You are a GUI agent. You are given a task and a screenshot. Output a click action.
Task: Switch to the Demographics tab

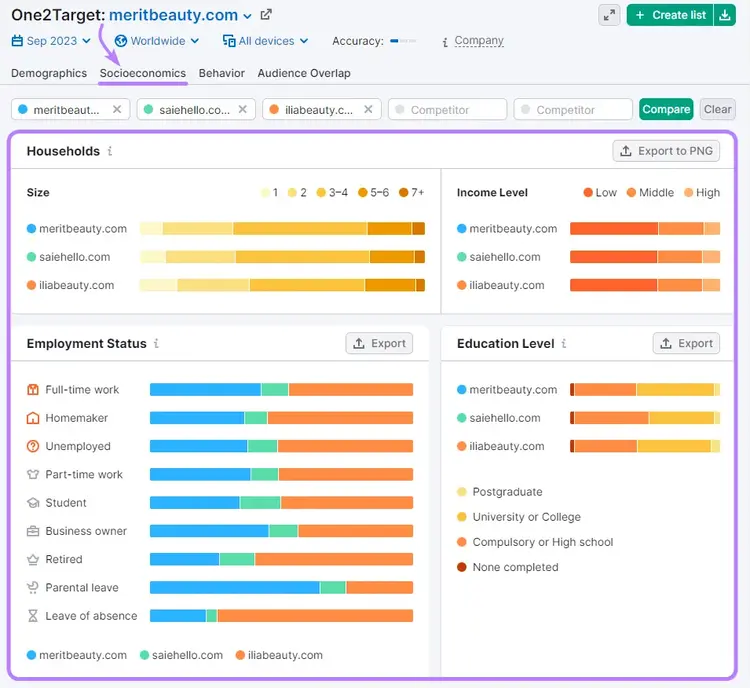(x=49, y=73)
